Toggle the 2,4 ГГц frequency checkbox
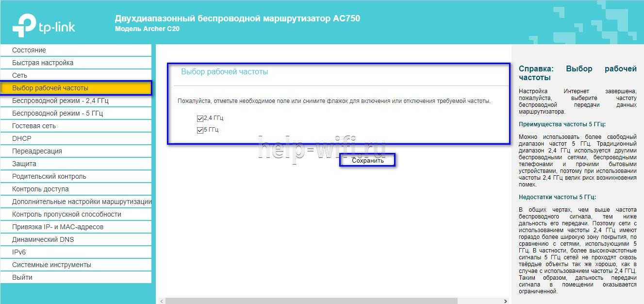This screenshot has width=644, height=304. [x=200, y=118]
